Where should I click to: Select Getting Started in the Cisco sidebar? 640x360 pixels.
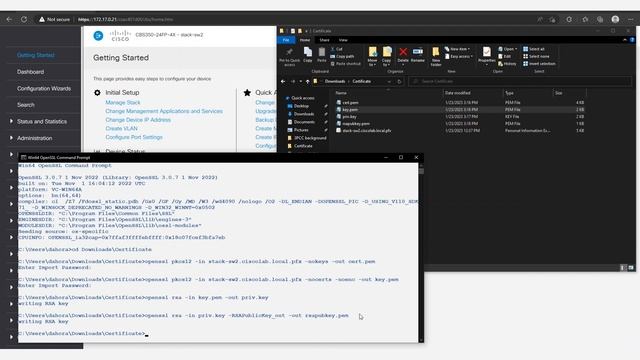tap(36, 55)
